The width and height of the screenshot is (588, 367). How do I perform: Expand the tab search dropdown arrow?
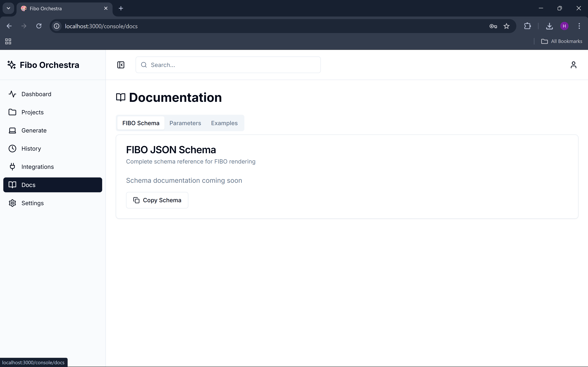(x=8, y=8)
